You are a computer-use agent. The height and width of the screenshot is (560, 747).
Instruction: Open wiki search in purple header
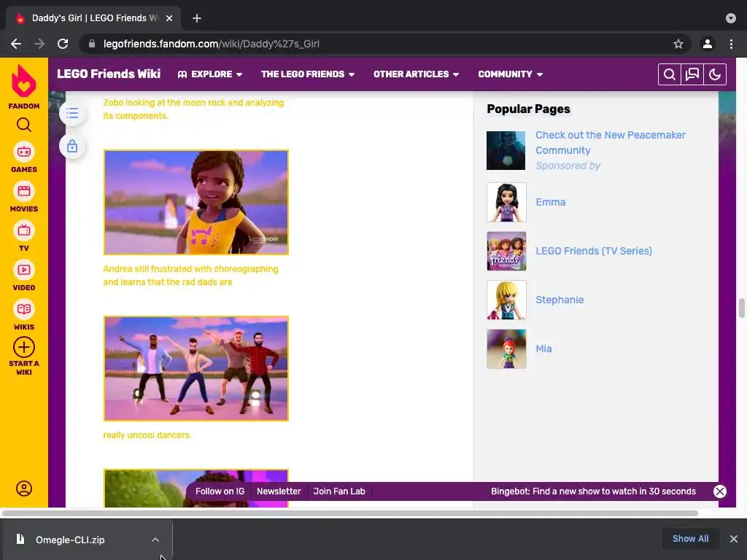670,74
